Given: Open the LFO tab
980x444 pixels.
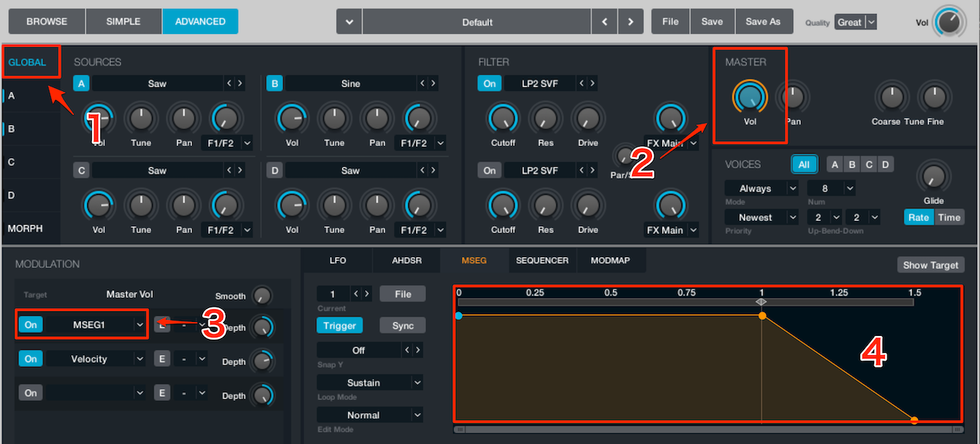Looking at the screenshot, I should [x=338, y=260].
